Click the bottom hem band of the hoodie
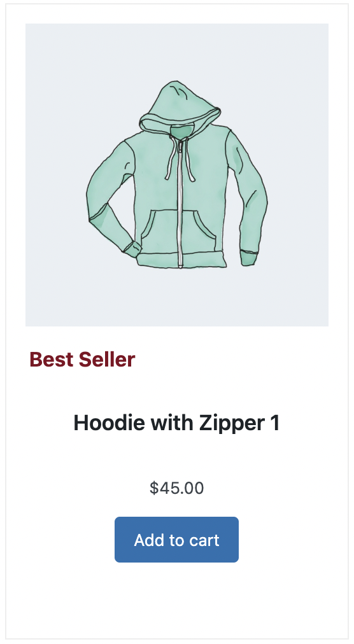 181,260
